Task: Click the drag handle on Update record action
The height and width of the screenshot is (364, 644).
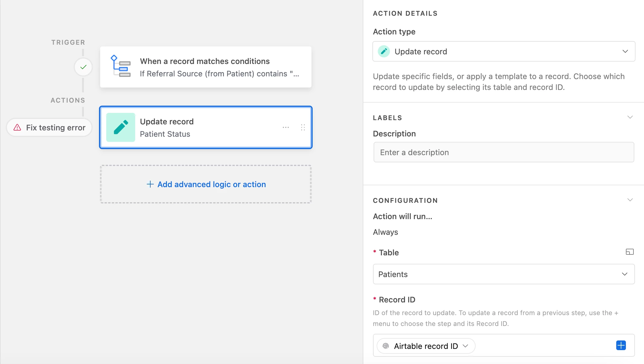Action: 303,127
